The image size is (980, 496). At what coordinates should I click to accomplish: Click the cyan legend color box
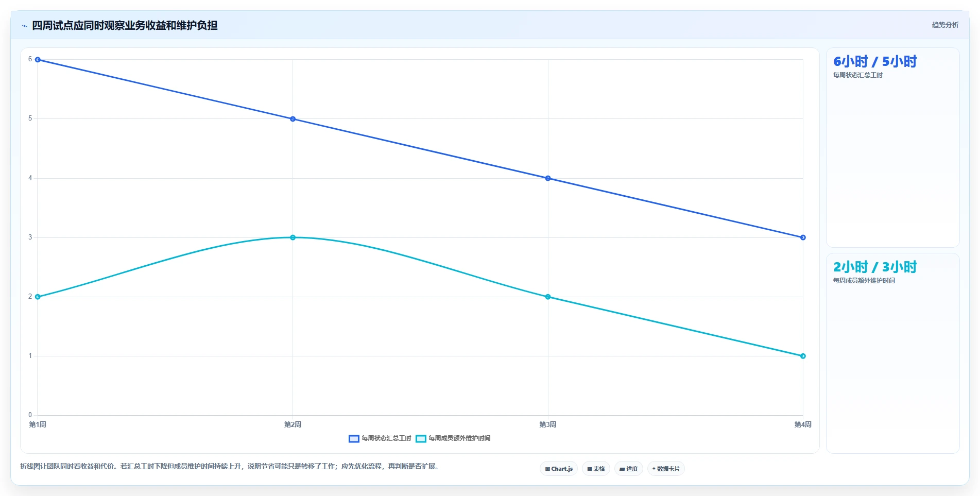click(x=421, y=439)
